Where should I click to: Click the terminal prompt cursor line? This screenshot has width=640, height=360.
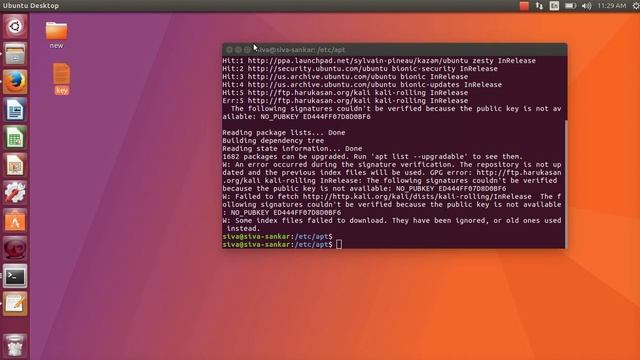(282, 244)
